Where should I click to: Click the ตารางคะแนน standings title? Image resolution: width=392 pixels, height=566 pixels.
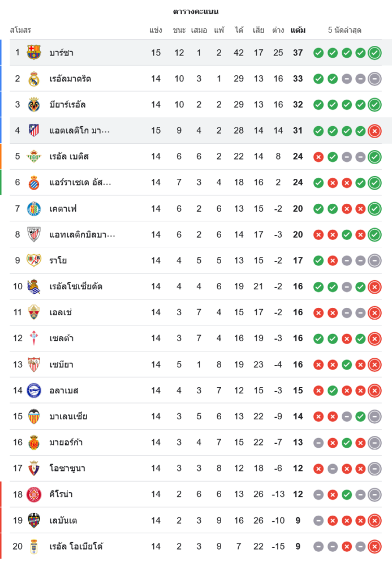coord(196,11)
